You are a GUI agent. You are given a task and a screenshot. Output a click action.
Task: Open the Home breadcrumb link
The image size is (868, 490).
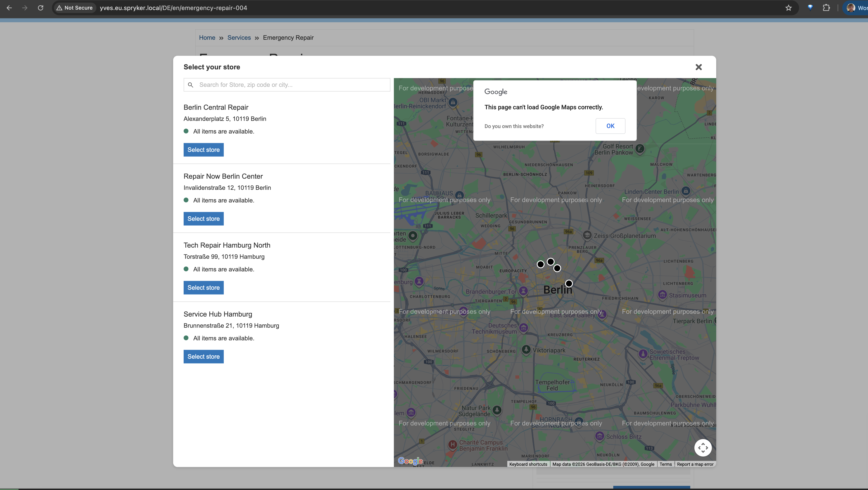coord(207,37)
